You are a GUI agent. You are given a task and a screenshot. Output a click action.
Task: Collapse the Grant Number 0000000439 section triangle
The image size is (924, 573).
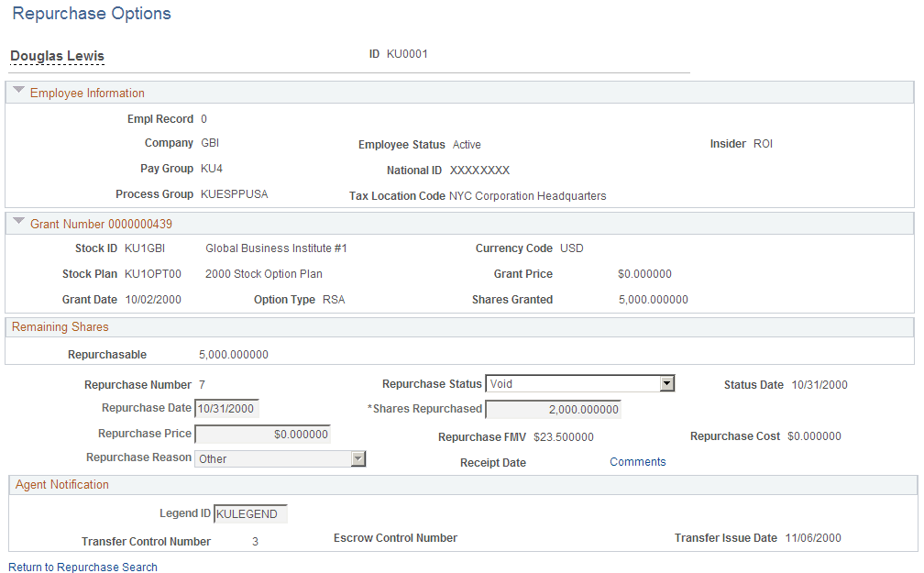(x=18, y=223)
